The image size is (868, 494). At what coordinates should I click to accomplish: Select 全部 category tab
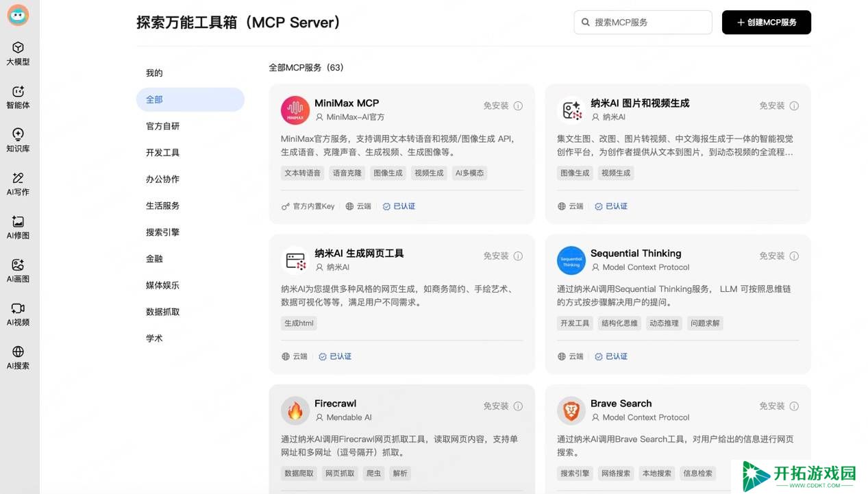pos(190,99)
